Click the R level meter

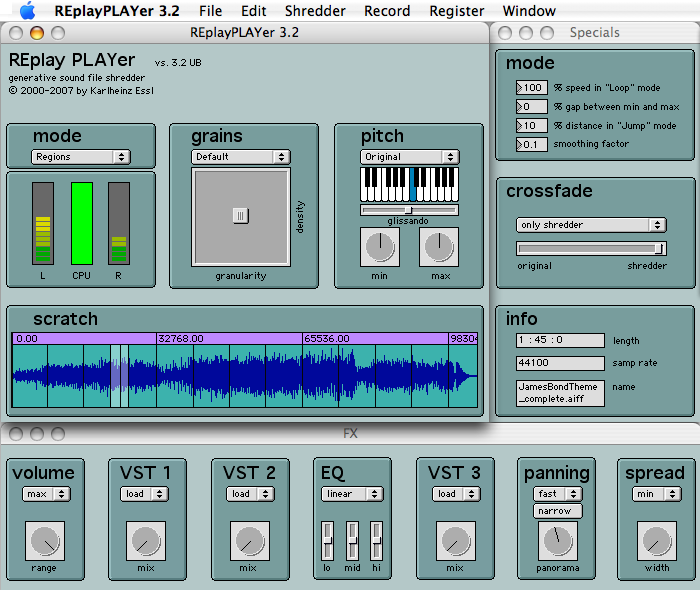click(x=119, y=224)
